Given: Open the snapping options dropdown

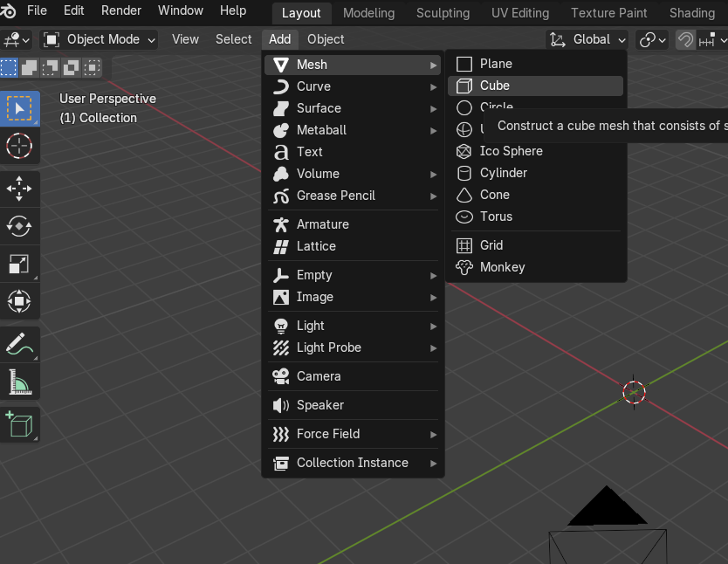Looking at the screenshot, I should 712,39.
